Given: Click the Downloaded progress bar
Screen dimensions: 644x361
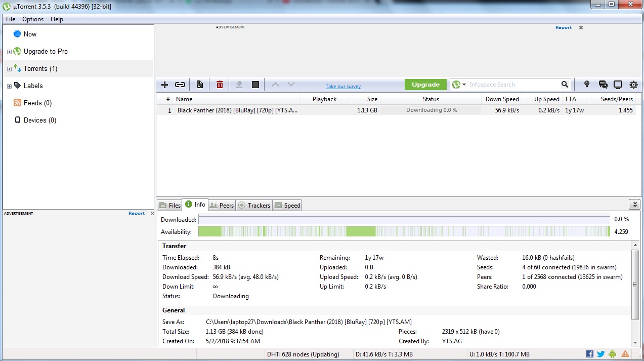Looking at the screenshot, I should pos(404,219).
